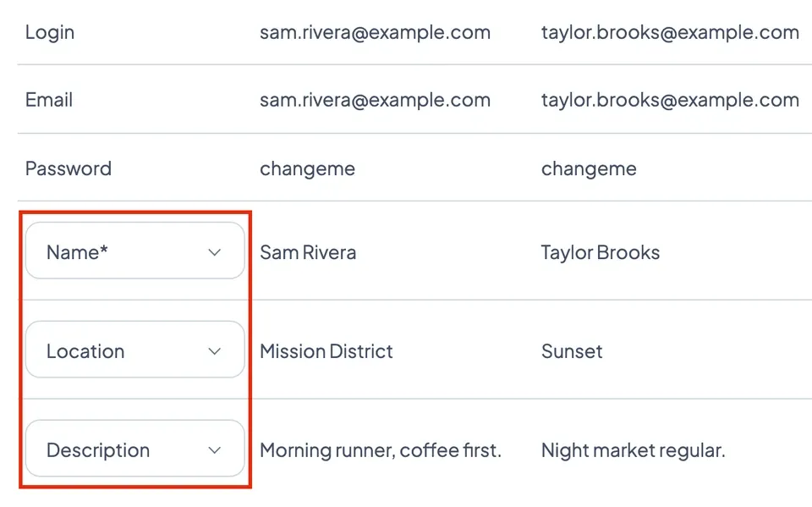Click the Taylor Brooks name cell
Screen dimensions: 812x507
tap(601, 252)
